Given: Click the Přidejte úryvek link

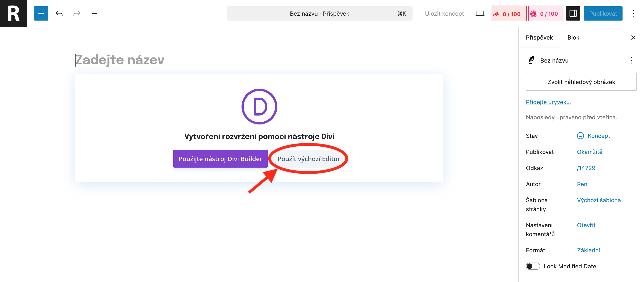Looking at the screenshot, I should [548, 102].
